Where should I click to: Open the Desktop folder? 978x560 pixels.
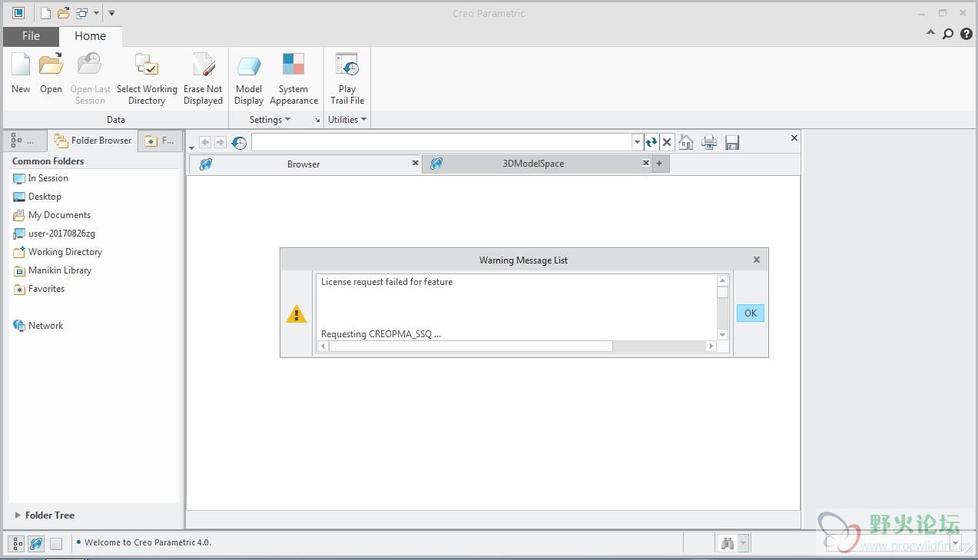click(x=37, y=197)
